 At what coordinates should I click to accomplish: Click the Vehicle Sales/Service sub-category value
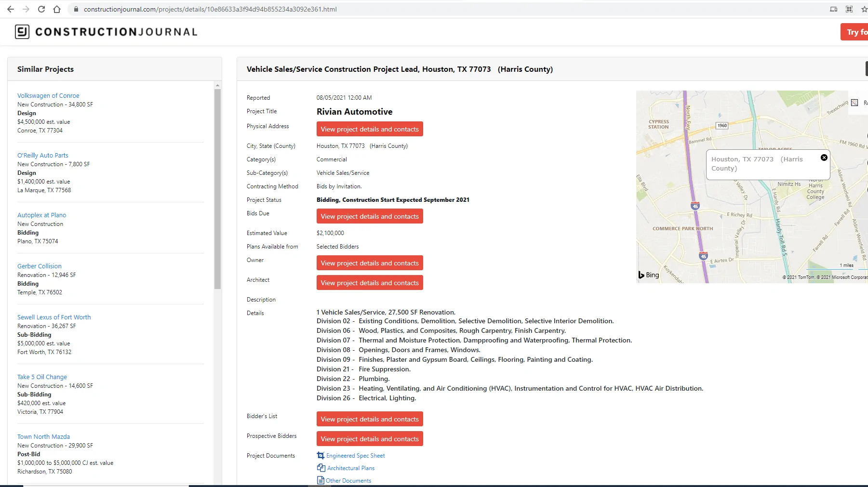pyautogui.click(x=343, y=173)
